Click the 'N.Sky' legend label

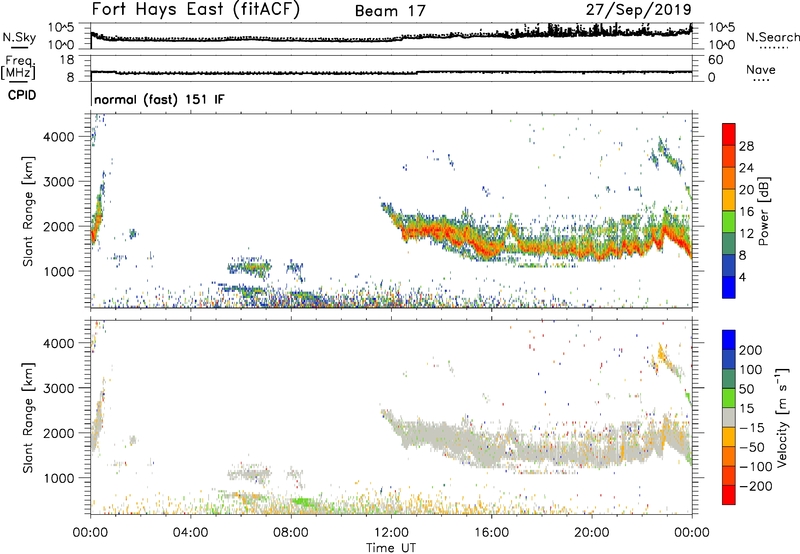point(19,37)
